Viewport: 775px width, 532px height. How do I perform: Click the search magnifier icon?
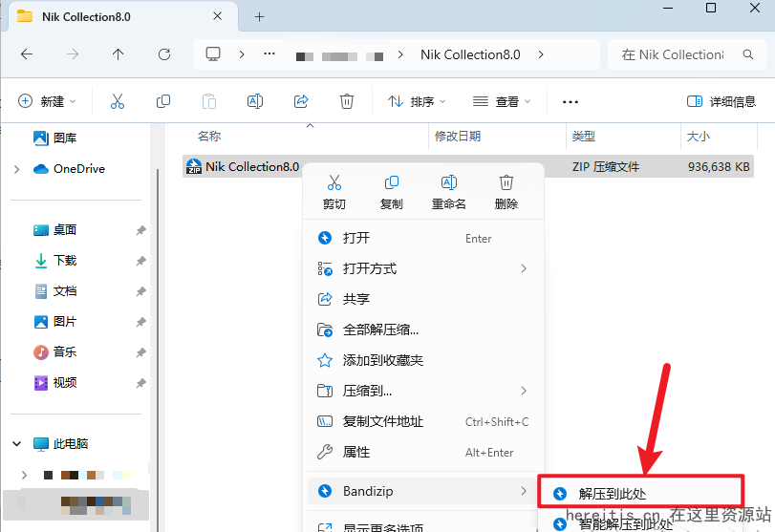tap(748, 54)
